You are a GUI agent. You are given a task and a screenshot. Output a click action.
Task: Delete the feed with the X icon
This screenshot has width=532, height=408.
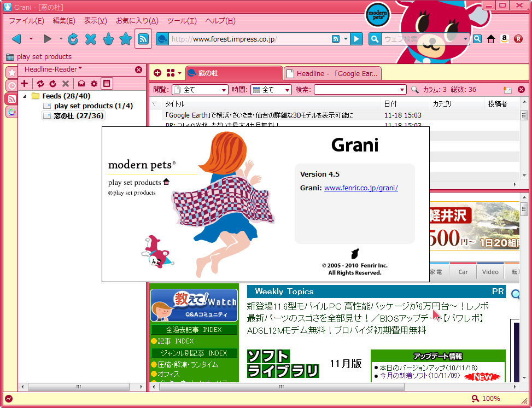pos(66,83)
